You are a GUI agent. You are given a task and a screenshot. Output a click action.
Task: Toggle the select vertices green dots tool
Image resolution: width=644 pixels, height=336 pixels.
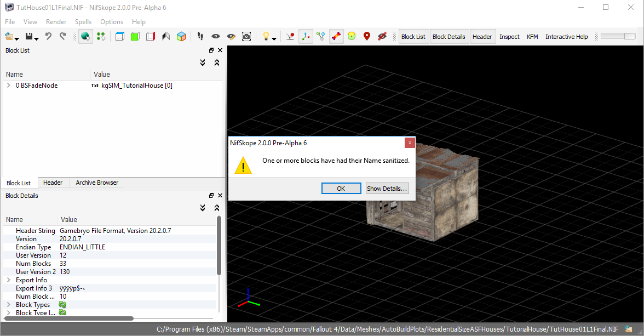tap(101, 37)
